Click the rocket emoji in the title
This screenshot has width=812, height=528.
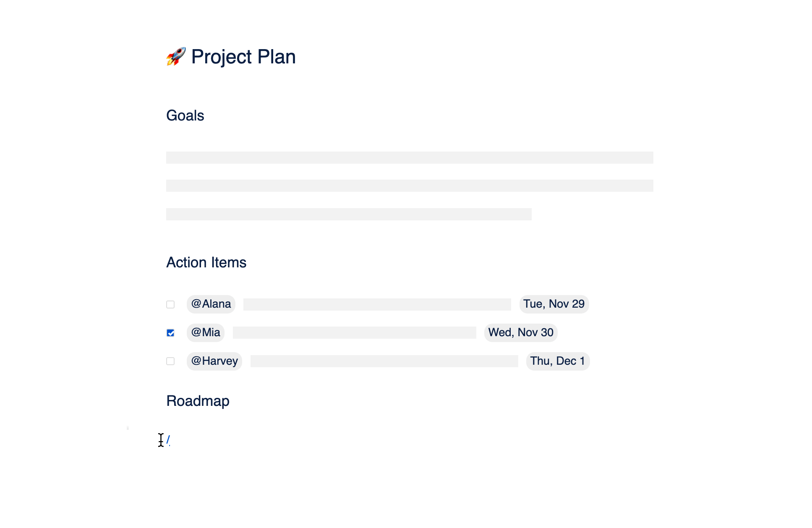pyautogui.click(x=176, y=57)
